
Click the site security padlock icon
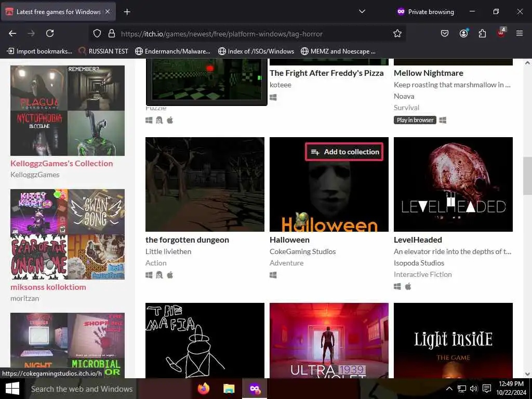[112, 33]
